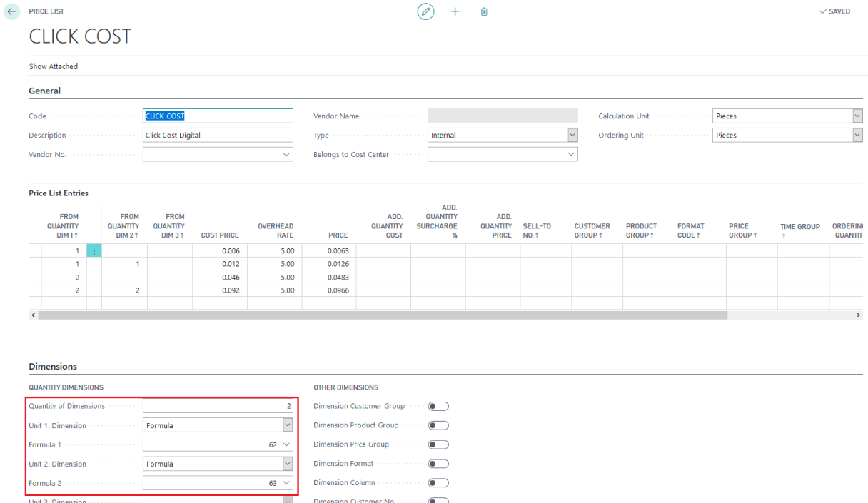This screenshot has width=868, height=503.
Task: Open the Vendor No. dropdown
Action: [286, 155]
